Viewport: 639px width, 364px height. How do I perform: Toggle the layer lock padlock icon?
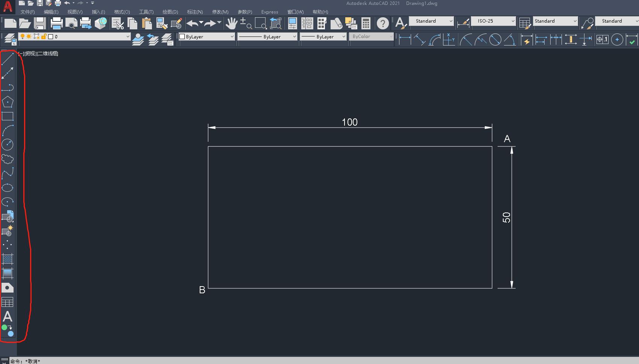pyautogui.click(x=44, y=36)
